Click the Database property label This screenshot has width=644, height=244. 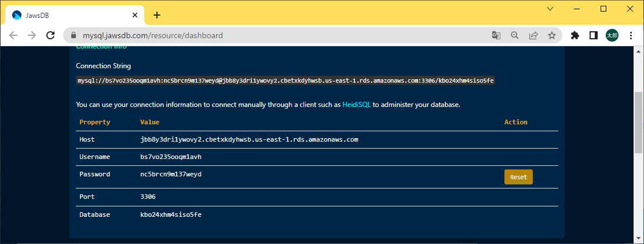pyautogui.click(x=95, y=214)
